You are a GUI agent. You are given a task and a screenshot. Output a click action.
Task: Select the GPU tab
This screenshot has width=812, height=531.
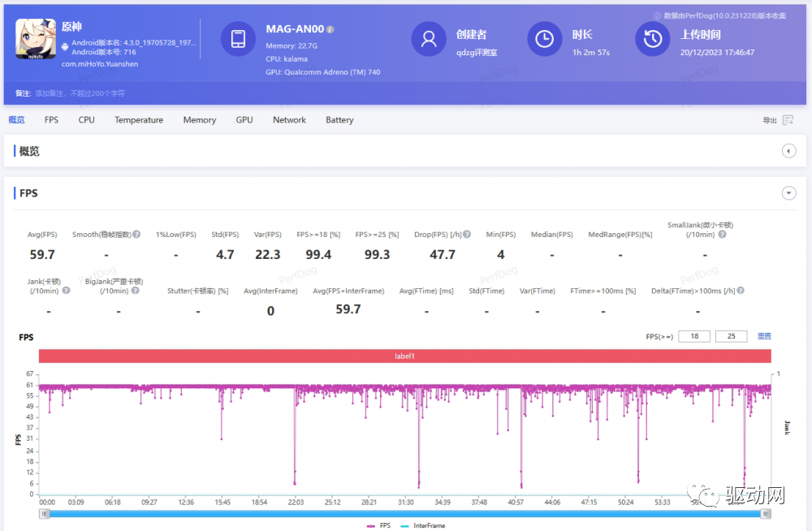[244, 120]
